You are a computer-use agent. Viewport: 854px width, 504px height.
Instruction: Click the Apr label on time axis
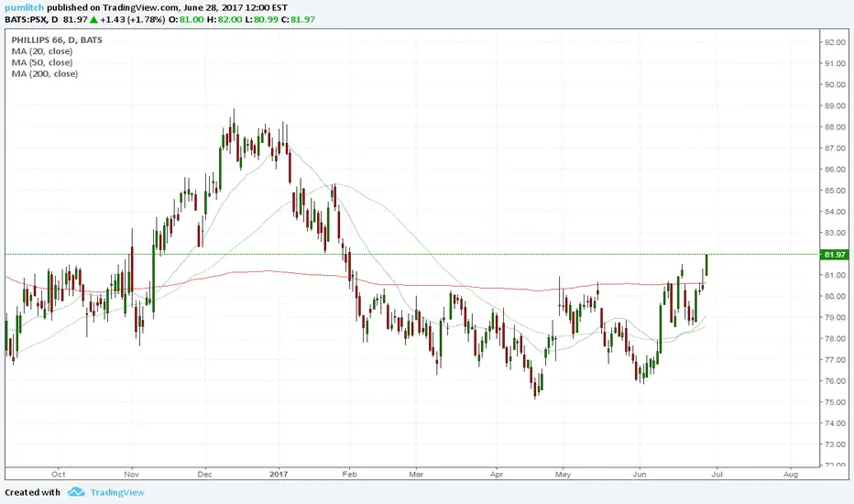[x=496, y=474]
